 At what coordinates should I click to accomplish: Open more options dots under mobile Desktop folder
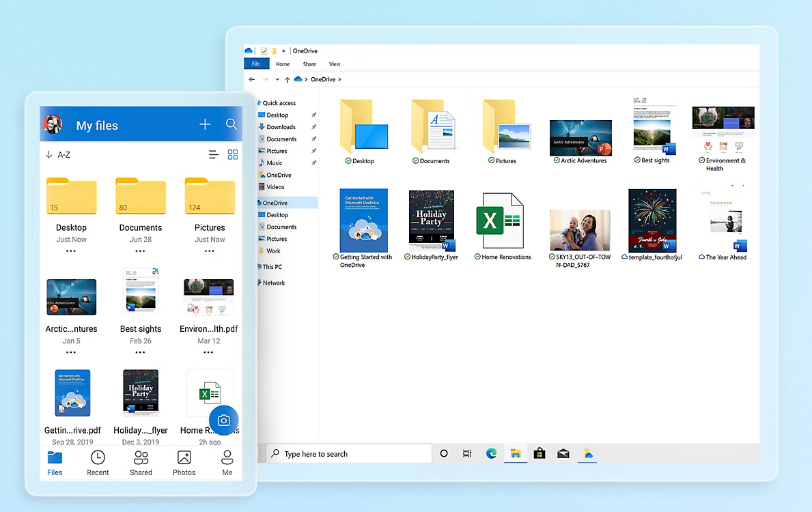coord(71,251)
